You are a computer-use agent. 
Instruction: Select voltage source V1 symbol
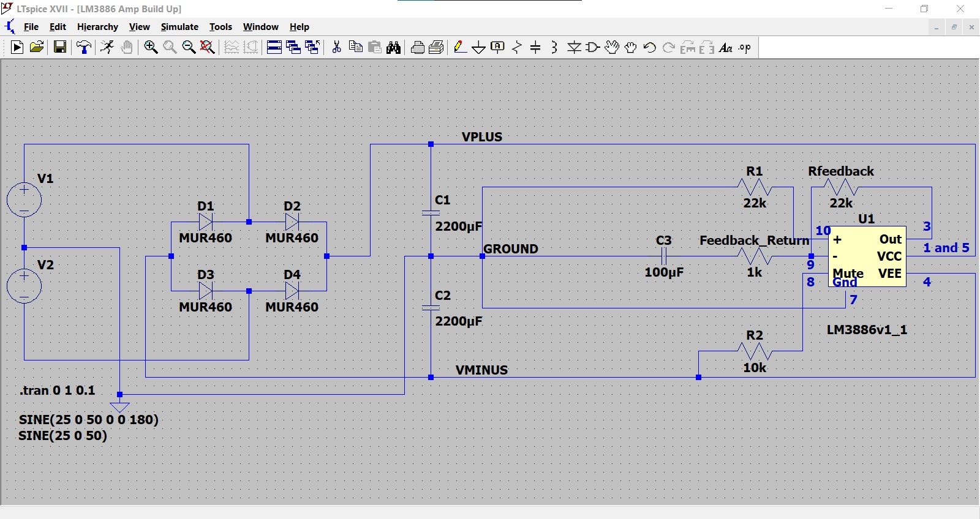24,200
